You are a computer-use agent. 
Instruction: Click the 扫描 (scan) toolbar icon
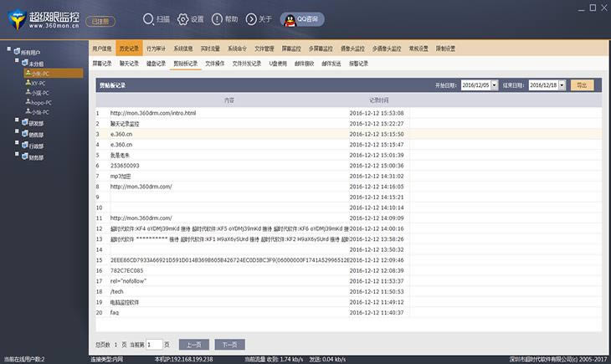point(148,18)
